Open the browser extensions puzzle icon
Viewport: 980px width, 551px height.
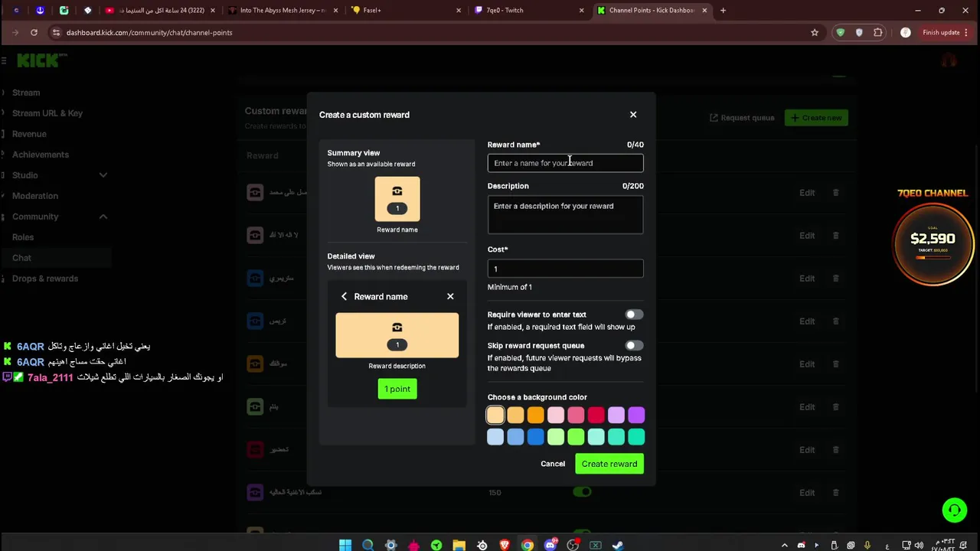coord(878,32)
